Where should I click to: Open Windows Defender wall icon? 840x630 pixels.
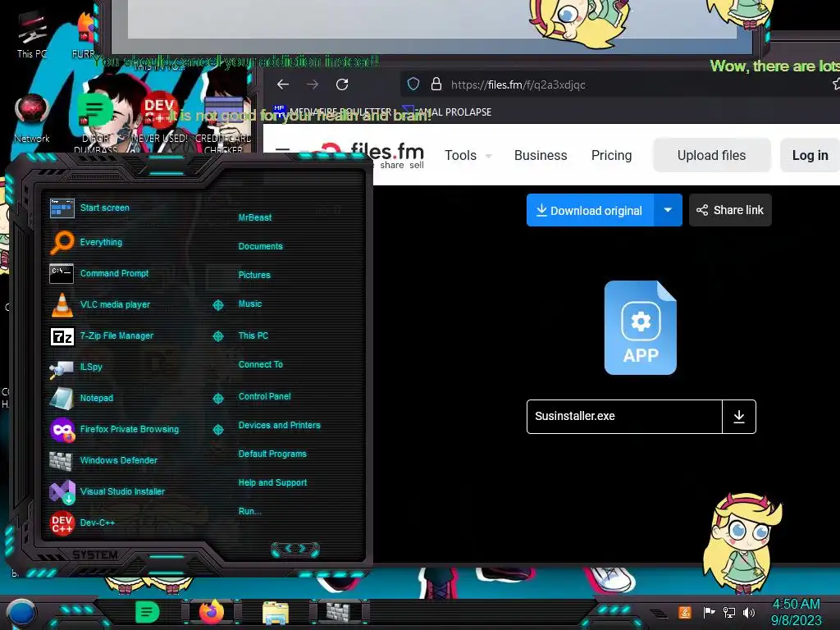coord(62,461)
